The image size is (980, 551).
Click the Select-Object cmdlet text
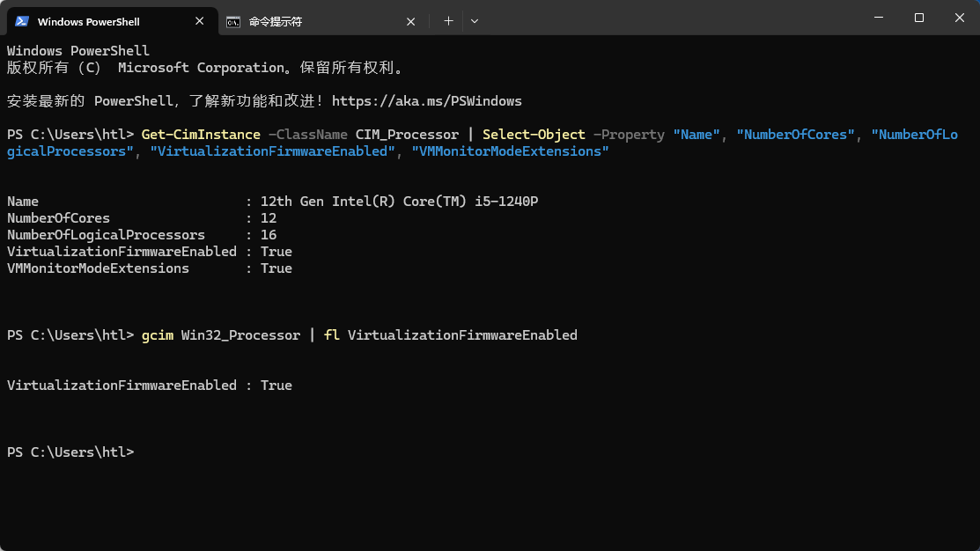534,134
